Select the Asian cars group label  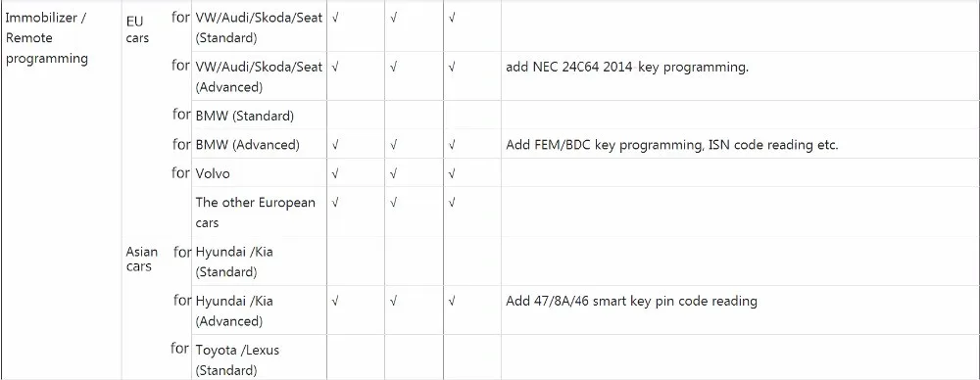point(142,259)
